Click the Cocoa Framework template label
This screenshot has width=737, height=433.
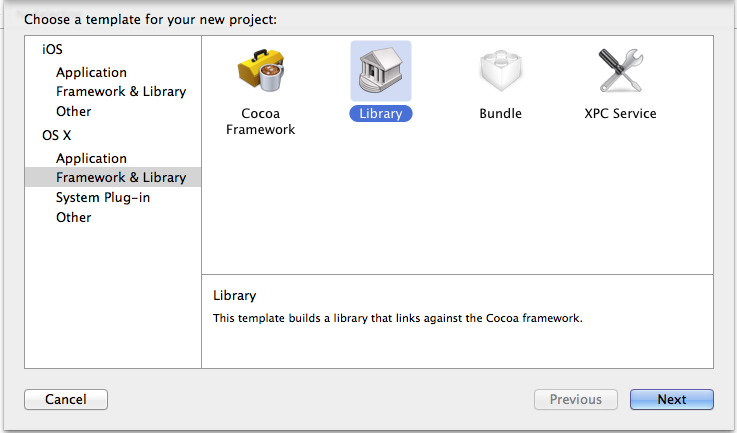click(x=260, y=121)
